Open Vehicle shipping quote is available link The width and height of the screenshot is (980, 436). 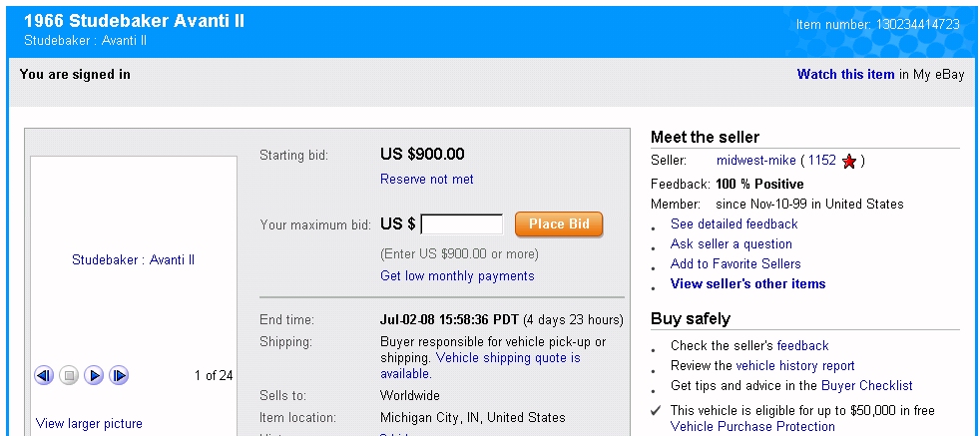click(480, 366)
